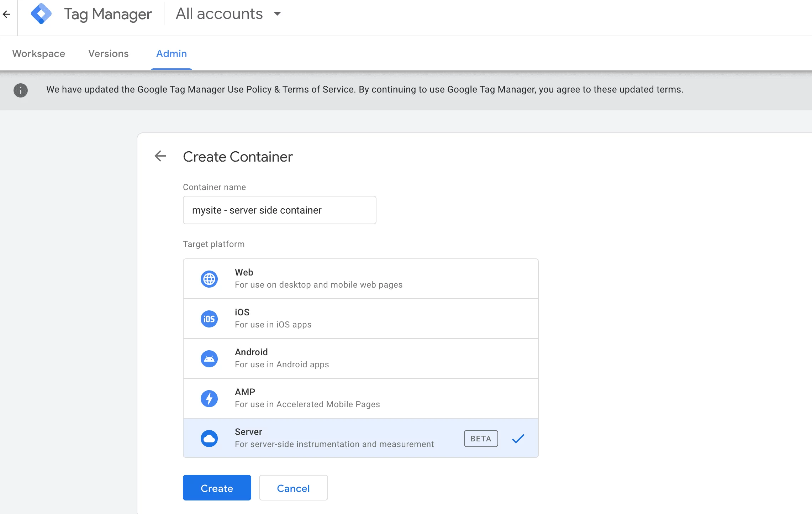Viewport: 812px width, 514px height.
Task: Select the Web target platform option
Action: coord(361,279)
